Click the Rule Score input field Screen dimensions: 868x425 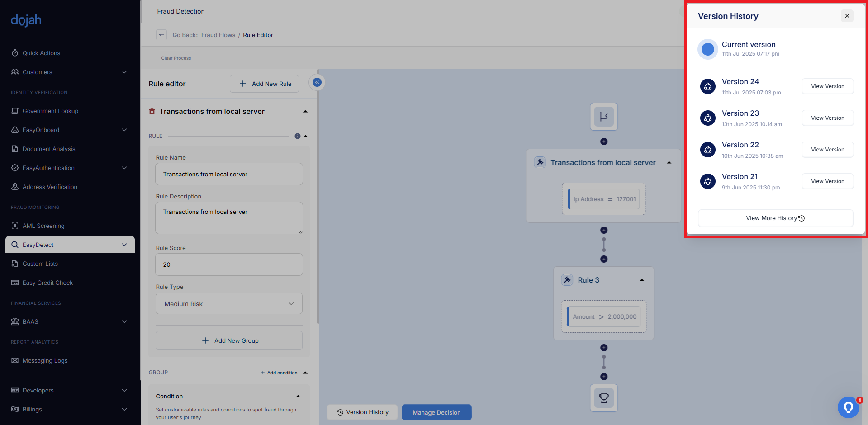(x=229, y=264)
